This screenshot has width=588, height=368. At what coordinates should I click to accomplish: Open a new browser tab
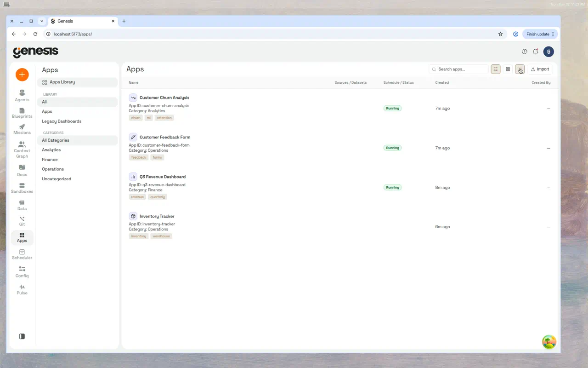(x=124, y=21)
